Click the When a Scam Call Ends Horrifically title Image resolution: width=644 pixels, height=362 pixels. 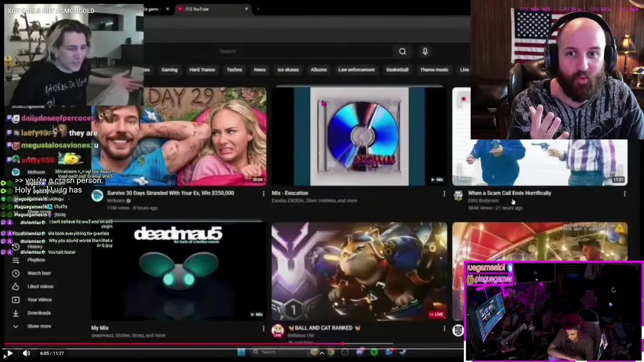[509, 193]
